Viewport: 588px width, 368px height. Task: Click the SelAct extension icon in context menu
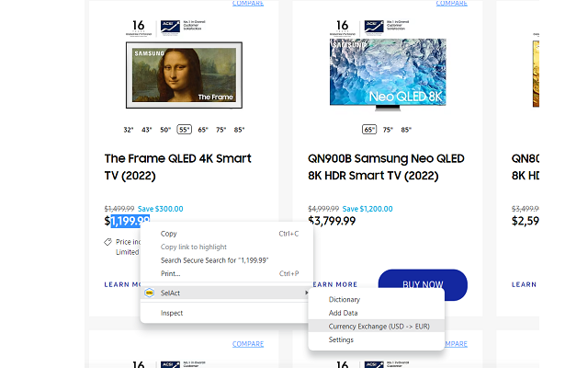tap(149, 293)
